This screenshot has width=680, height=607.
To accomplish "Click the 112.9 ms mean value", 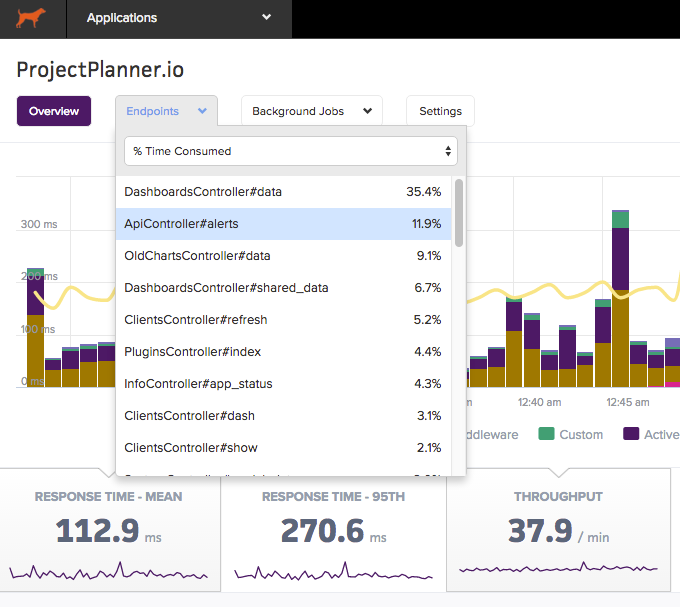I will click(108, 531).
